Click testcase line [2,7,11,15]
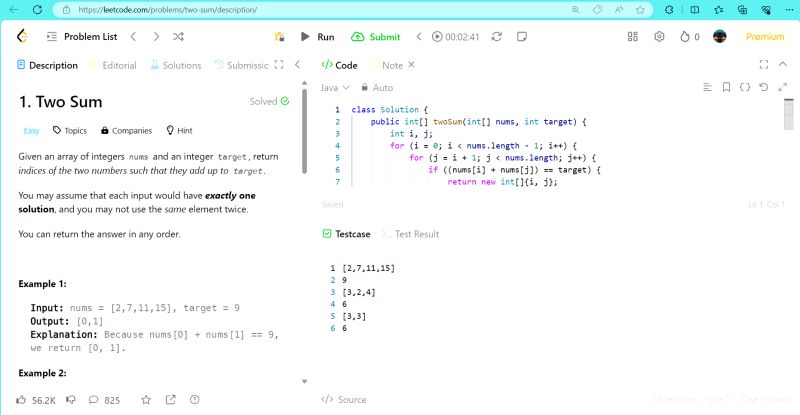Image resolution: width=800 pixels, height=415 pixels. point(368,268)
